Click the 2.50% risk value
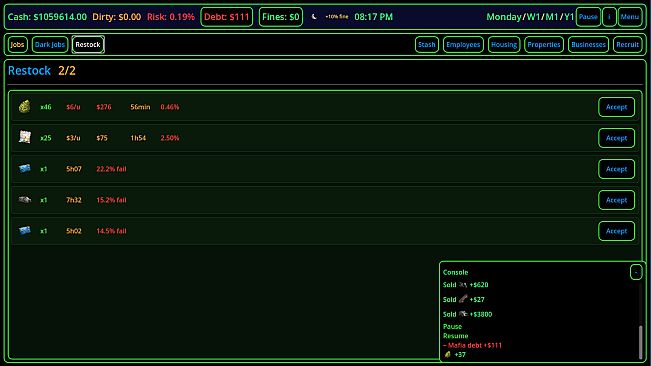This screenshot has width=651, height=366. pos(170,138)
